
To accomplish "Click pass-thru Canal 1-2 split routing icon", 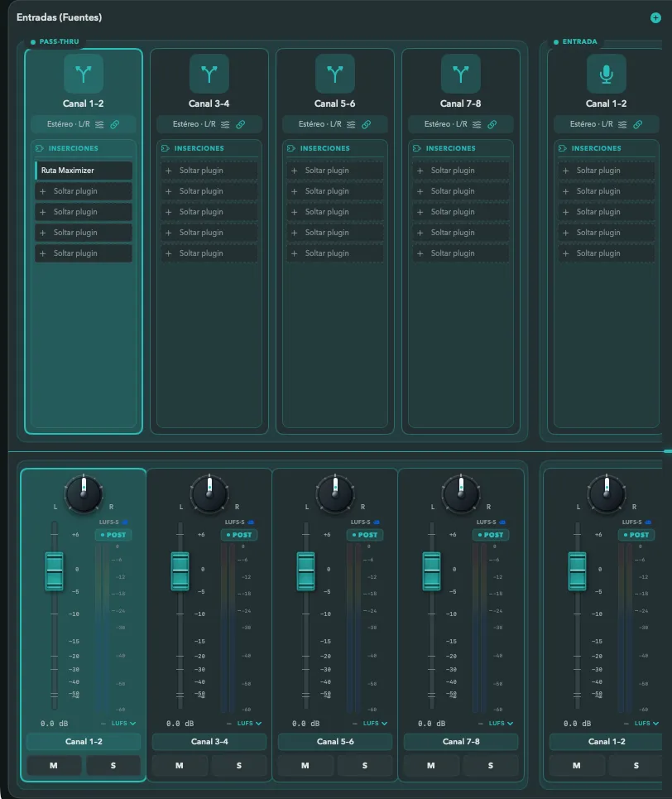I will click(x=84, y=74).
